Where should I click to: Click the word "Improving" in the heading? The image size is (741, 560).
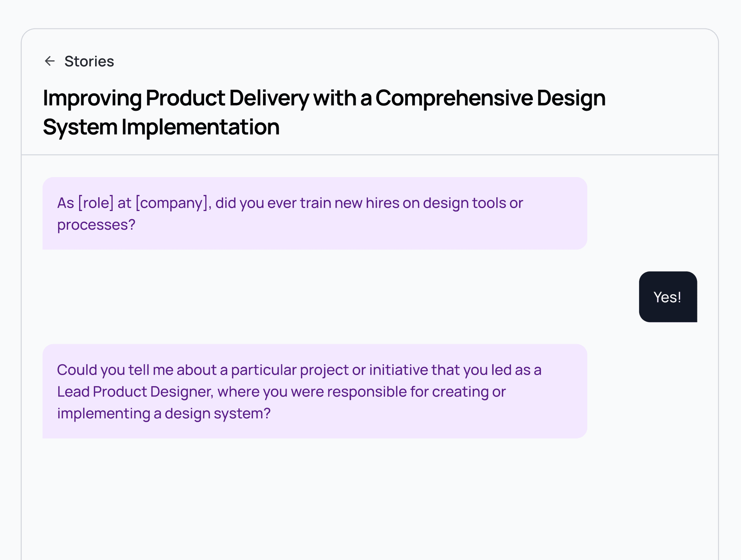click(92, 98)
